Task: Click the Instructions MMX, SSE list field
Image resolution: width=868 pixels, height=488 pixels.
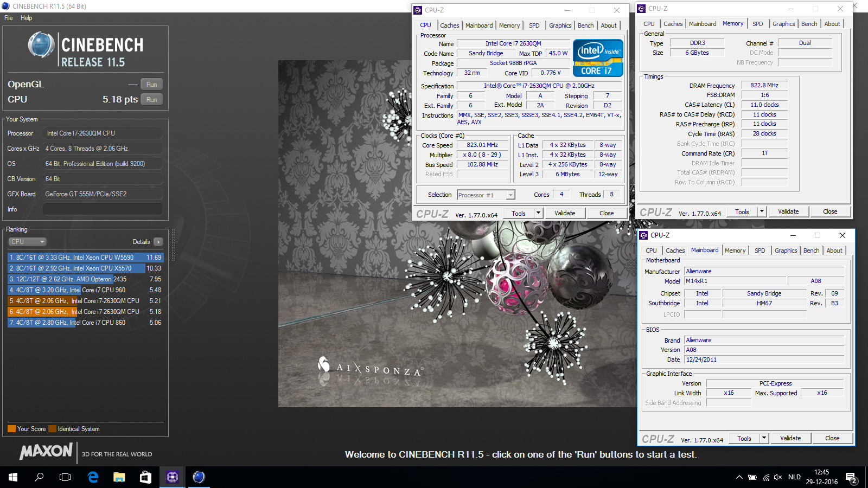Action: tap(539, 119)
